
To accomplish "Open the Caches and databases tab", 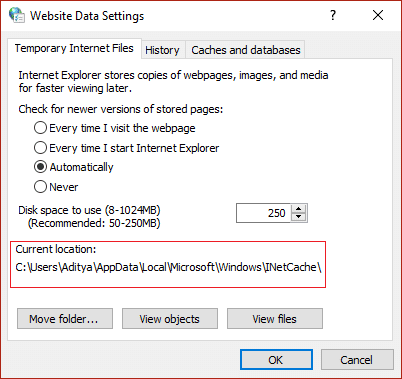I will [245, 50].
